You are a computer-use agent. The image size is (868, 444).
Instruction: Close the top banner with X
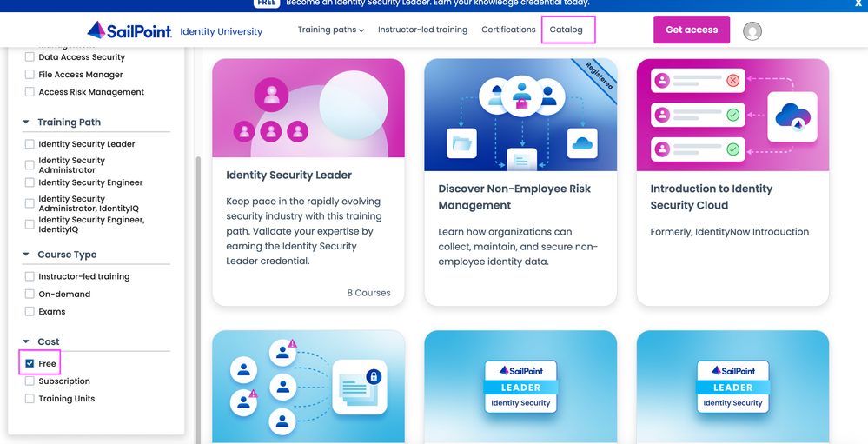coord(858,3)
